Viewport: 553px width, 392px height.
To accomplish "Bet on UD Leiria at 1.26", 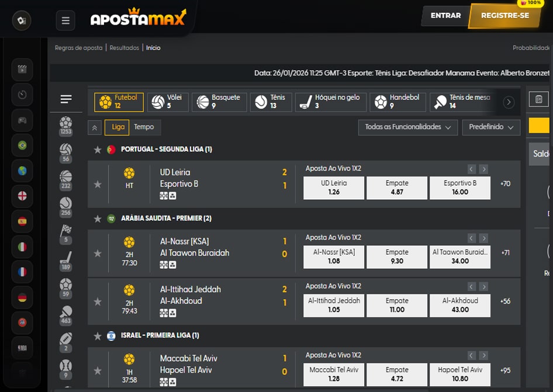I will coord(334,188).
